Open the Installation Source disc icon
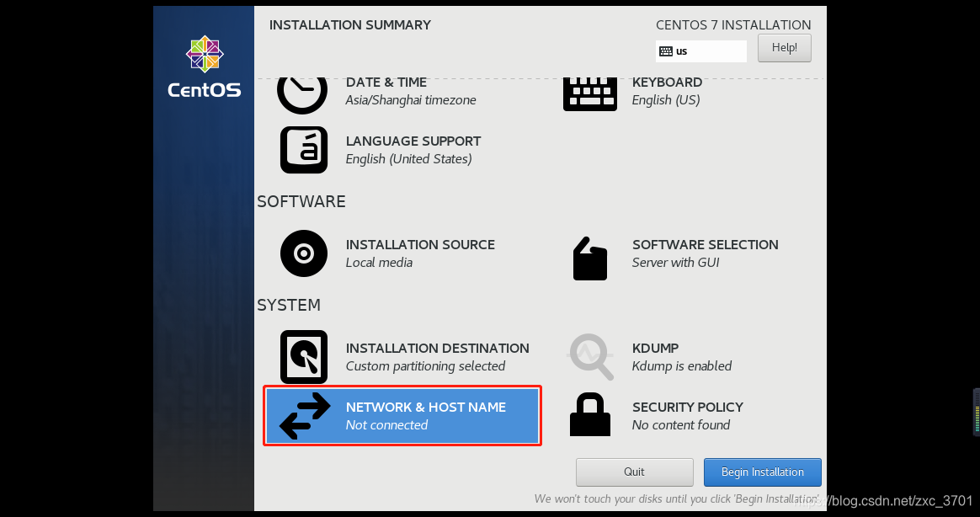Image resolution: width=980 pixels, height=517 pixels. tap(304, 253)
